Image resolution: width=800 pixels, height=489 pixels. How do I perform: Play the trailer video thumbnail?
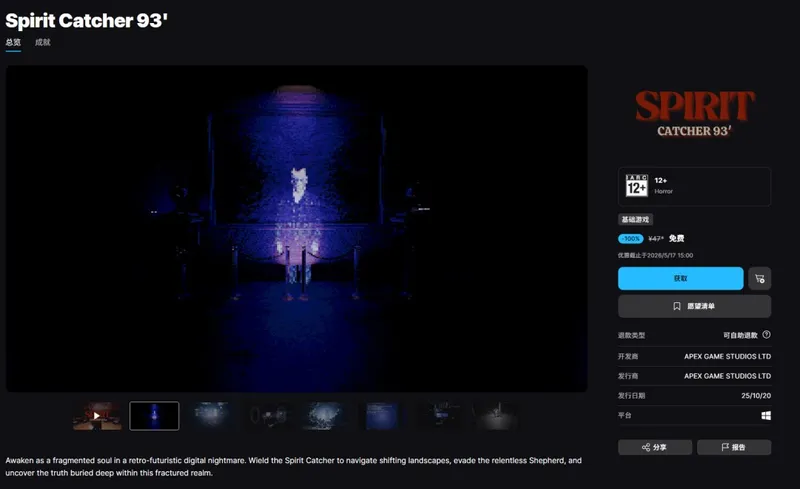tap(97, 415)
